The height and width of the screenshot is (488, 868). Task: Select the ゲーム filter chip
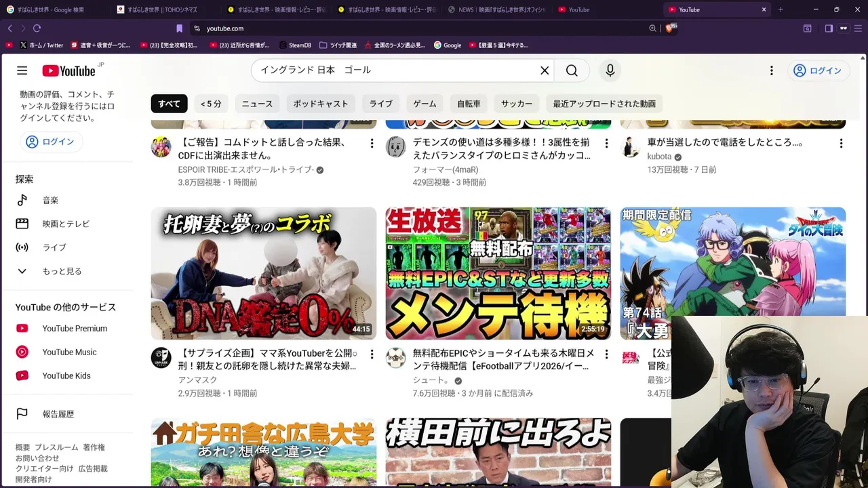[x=425, y=104]
